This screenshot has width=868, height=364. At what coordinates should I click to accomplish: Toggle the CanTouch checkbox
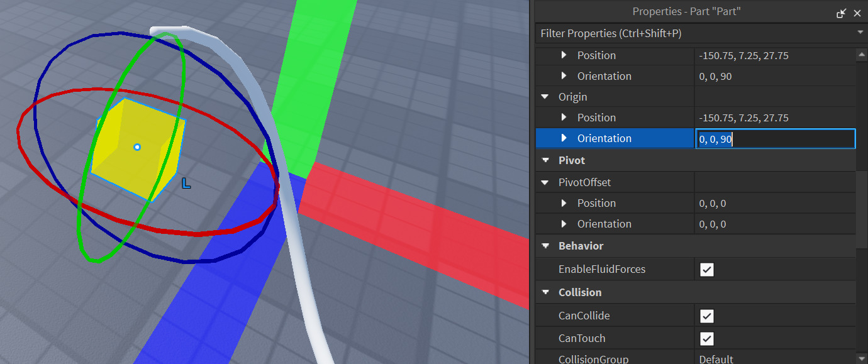pos(707,339)
